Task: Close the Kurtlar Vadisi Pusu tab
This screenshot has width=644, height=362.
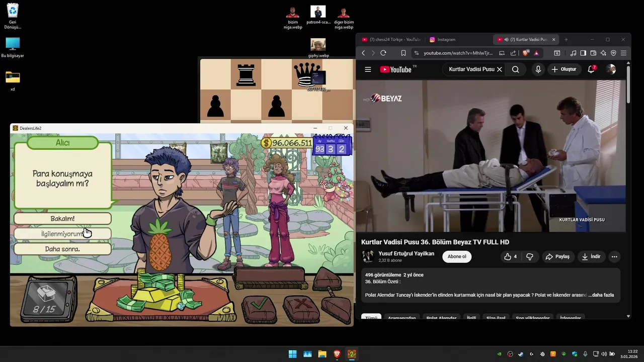Action: (554, 39)
